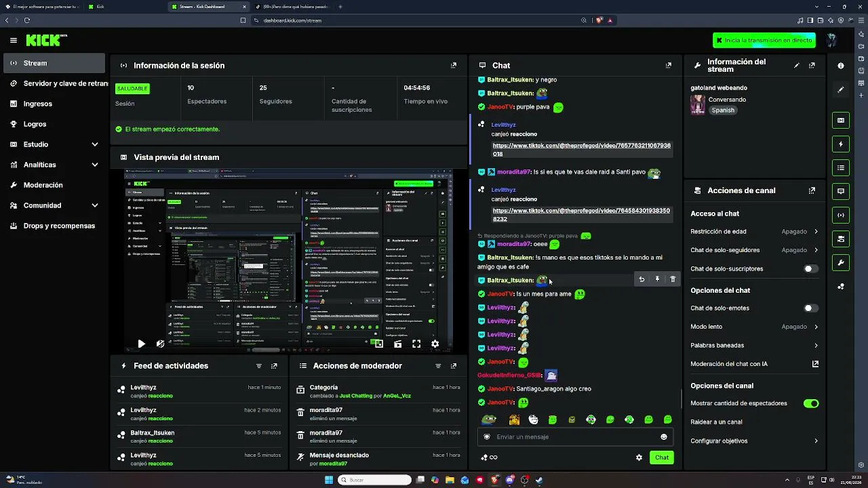Open Restricción de edad options
This screenshot has height=488, width=868.
click(x=754, y=232)
